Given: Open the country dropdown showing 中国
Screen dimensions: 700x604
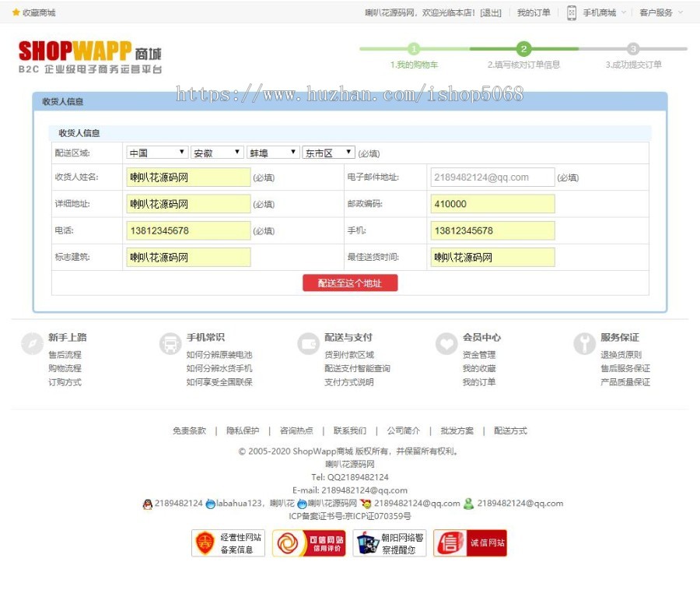Looking at the screenshot, I should pos(156,153).
